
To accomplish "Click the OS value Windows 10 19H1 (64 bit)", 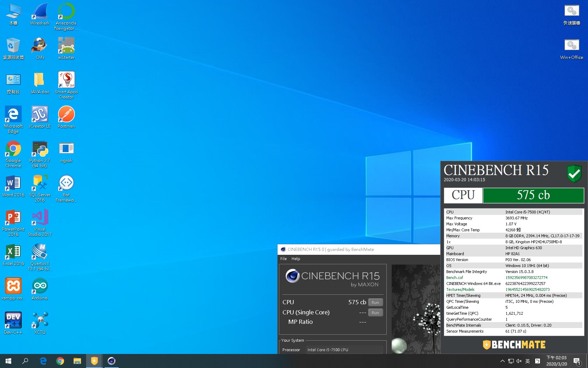I will pyautogui.click(x=527, y=266).
